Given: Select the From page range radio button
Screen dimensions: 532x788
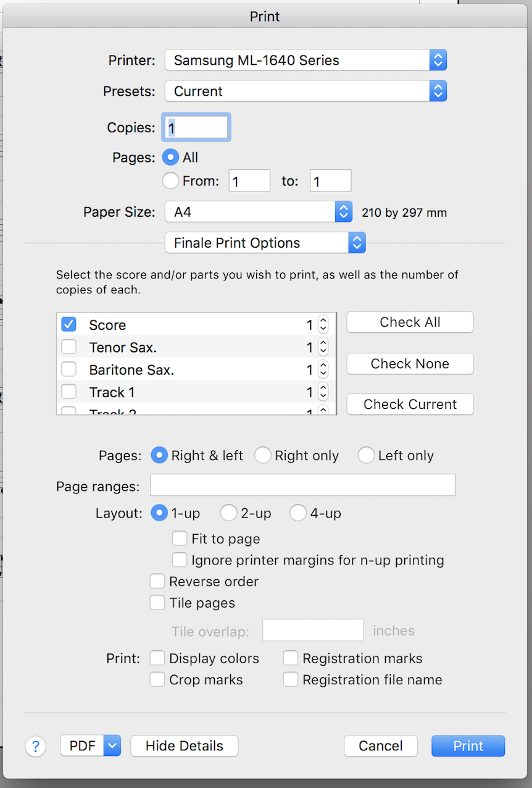Looking at the screenshot, I should tap(170, 181).
